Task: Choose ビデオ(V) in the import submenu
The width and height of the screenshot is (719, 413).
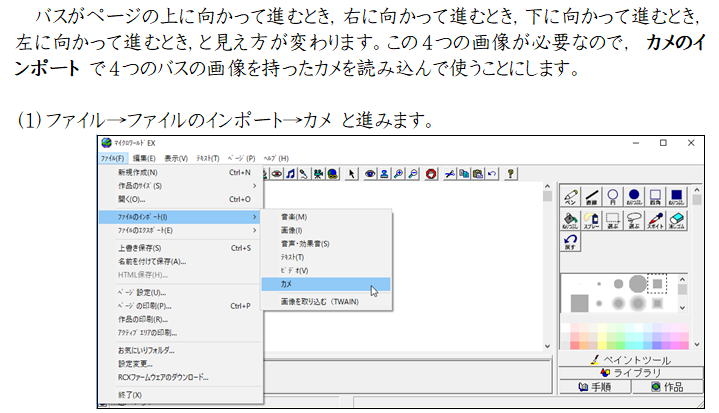Action: coord(326,270)
